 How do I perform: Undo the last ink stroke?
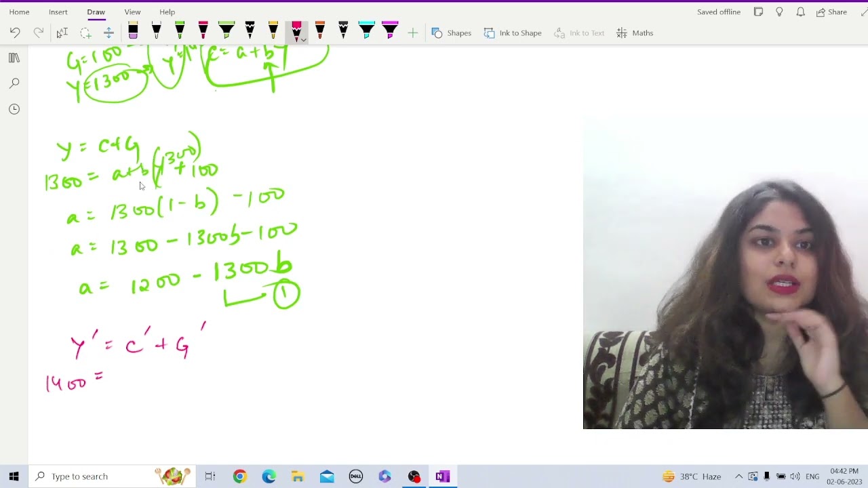[15, 33]
